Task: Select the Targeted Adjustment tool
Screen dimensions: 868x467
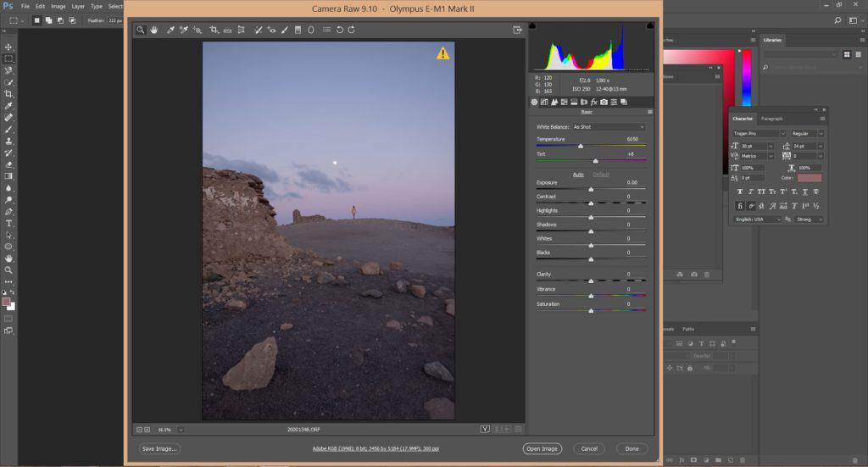Action: [197, 30]
